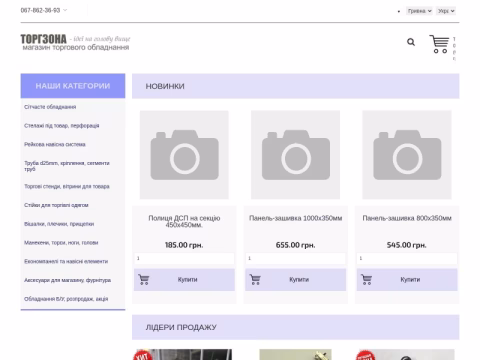
Task: Click price 545.00 грн.
Action: (x=407, y=245)
